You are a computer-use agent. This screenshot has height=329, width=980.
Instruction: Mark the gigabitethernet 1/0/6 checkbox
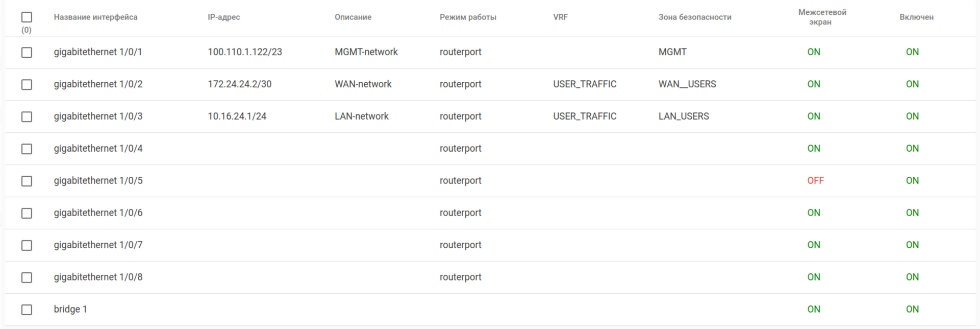(27, 213)
